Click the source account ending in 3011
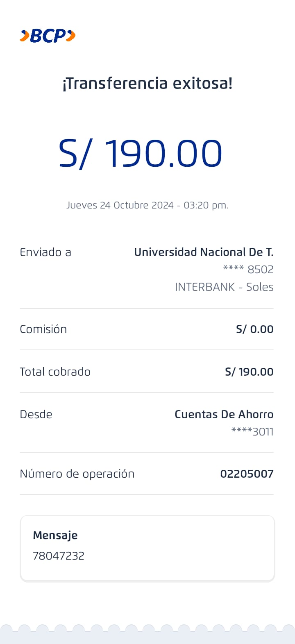This screenshot has width=295, height=644. coord(252,432)
